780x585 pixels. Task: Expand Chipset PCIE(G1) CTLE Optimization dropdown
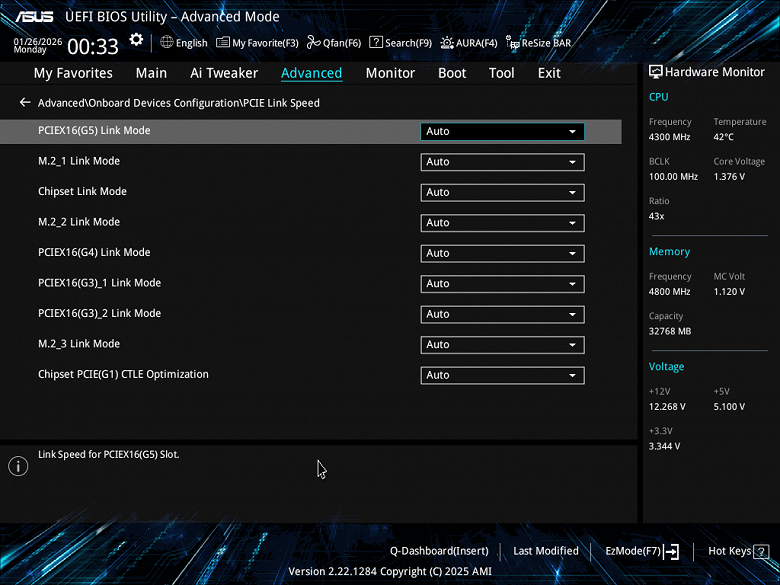pos(502,375)
